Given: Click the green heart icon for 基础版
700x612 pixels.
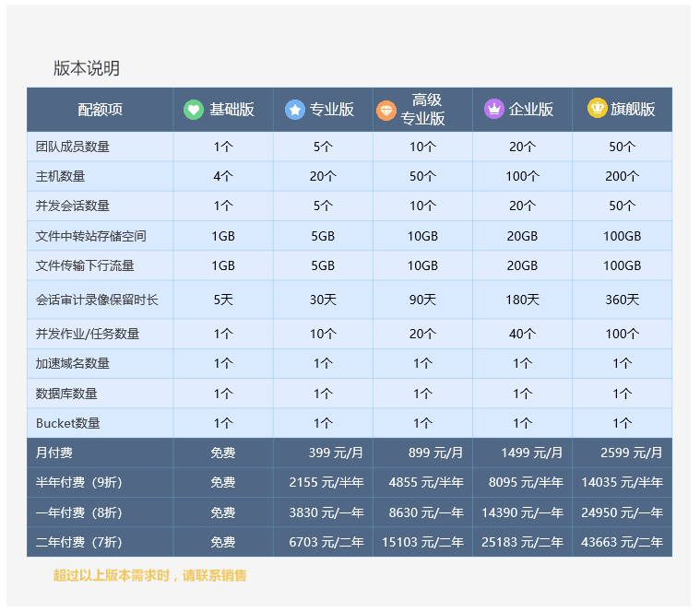Looking at the screenshot, I should point(193,110).
